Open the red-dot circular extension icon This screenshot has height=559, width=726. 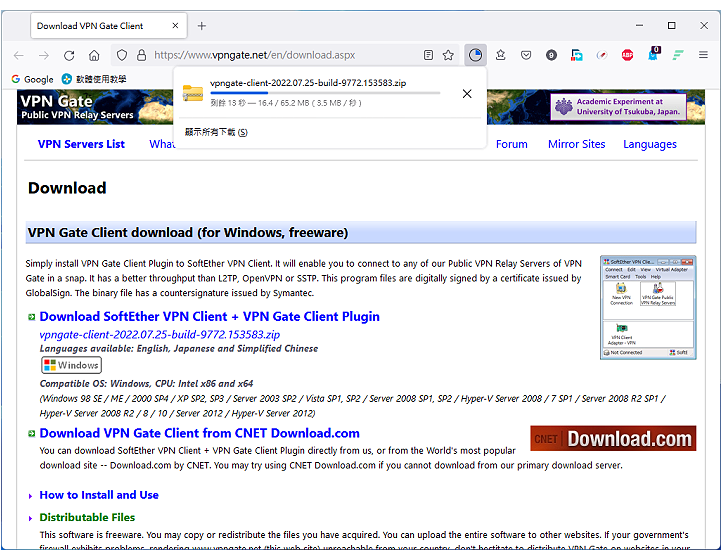coord(602,55)
